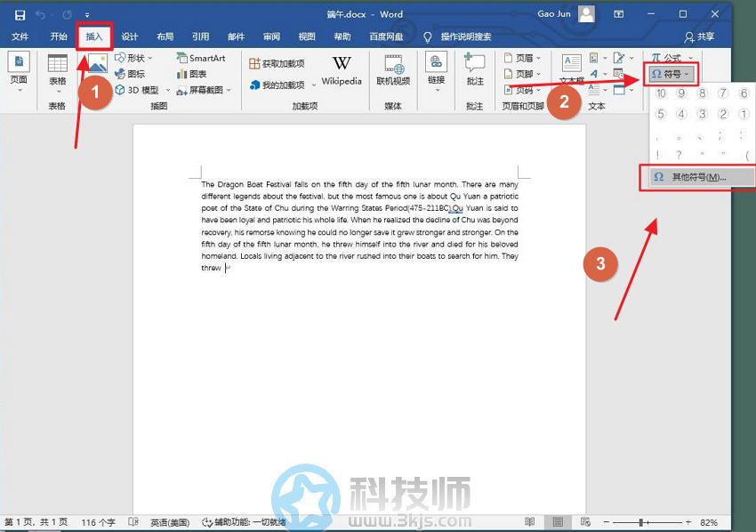Open the 3D 模型 dropdown
This screenshot has height=532, width=756.
tap(142, 90)
